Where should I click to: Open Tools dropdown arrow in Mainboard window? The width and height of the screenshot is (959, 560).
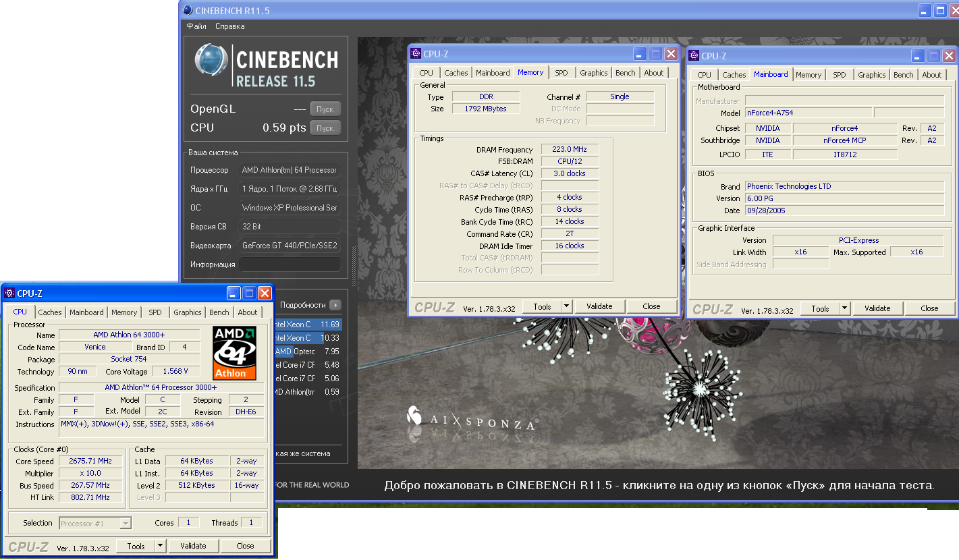845,308
